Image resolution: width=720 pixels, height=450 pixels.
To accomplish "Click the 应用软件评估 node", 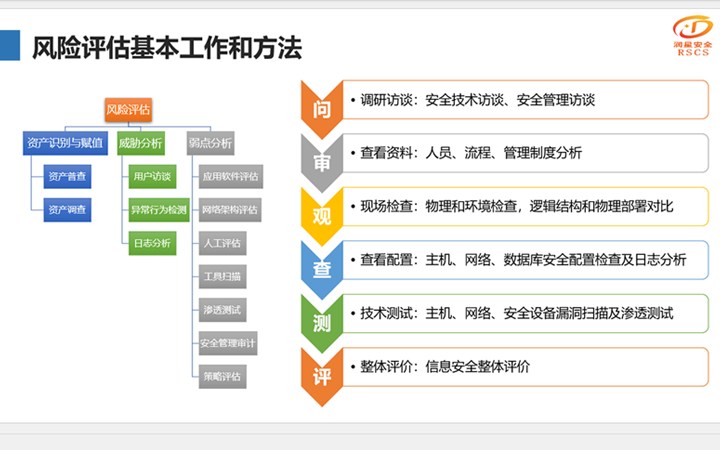I will pyautogui.click(x=231, y=176).
